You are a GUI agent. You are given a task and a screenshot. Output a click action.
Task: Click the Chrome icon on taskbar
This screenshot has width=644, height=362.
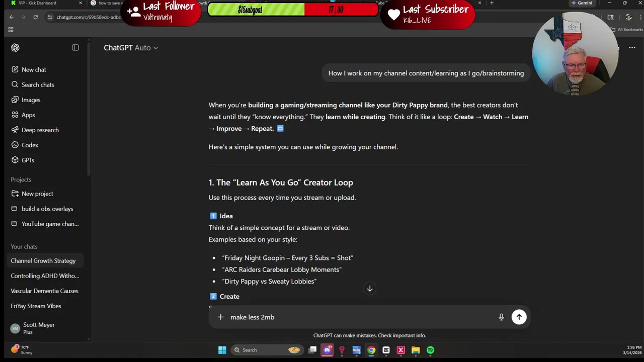pos(371,350)
